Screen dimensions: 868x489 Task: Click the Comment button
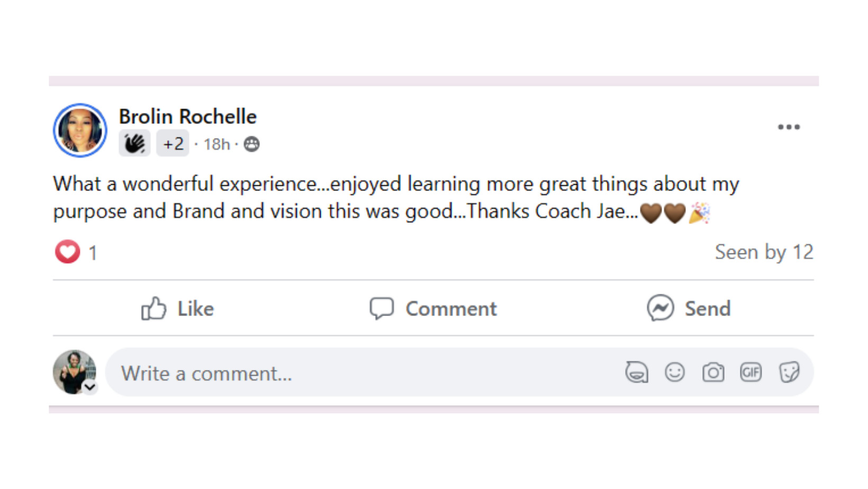point(433,309)
